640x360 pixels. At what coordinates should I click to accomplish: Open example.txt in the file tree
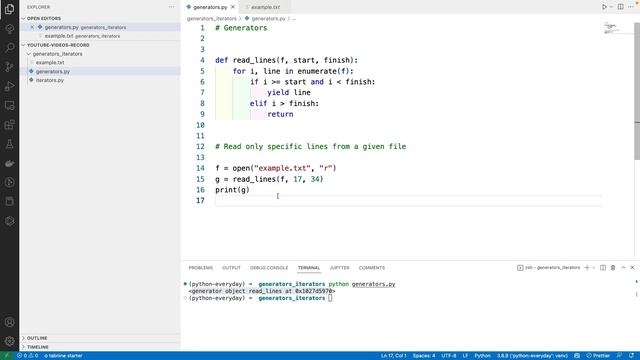click(x=50, y=62)
